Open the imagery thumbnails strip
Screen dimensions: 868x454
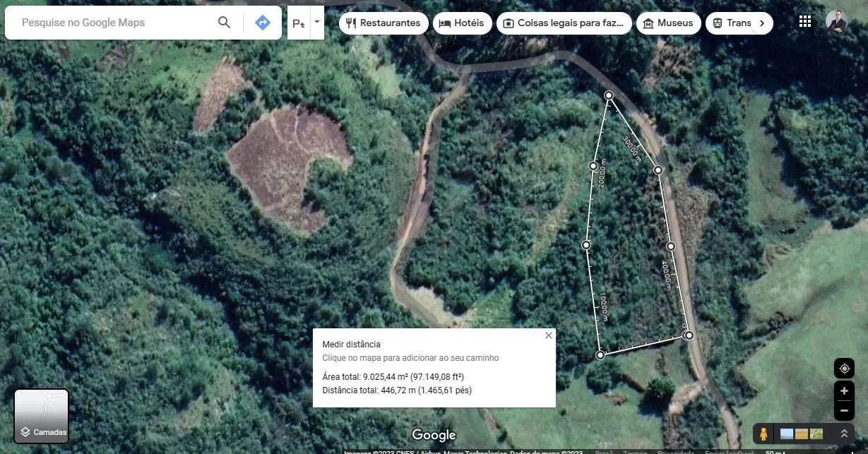[802, 434]
